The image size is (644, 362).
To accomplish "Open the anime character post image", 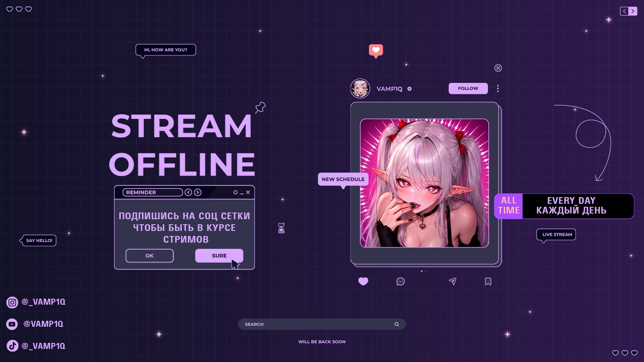I will click(x=424, y=183).
